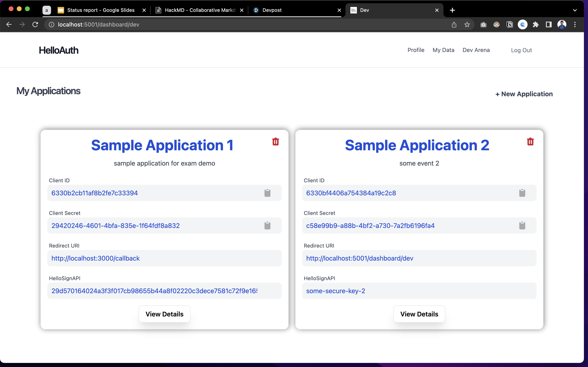Reload the page
Image resolution: width=588 pixels, height=367 pixels.
(x=35, y=24)
